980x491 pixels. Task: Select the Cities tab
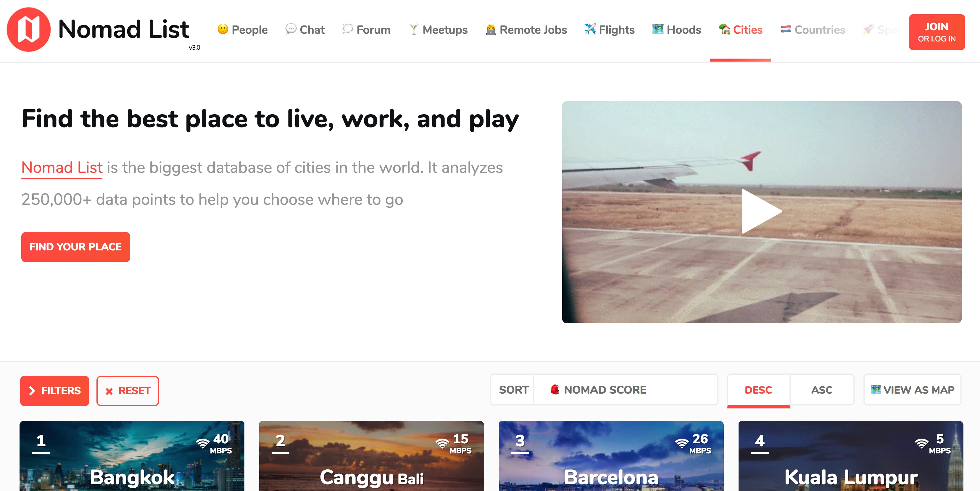(741, 29)
